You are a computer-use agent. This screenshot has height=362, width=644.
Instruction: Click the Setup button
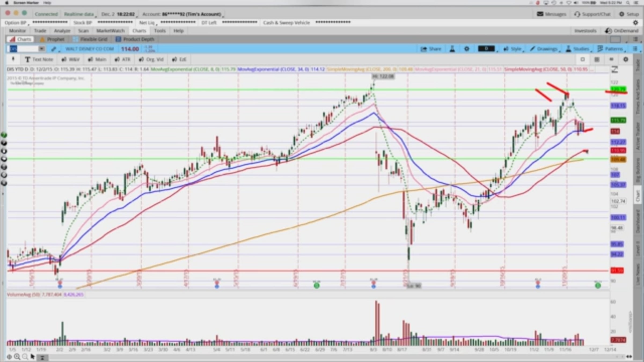click(x=629, y=14)
